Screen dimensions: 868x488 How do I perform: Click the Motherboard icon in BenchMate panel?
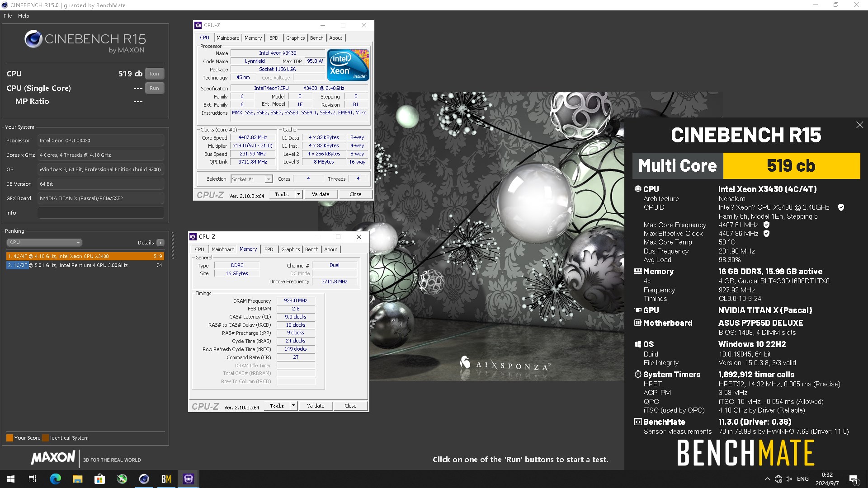(x=638, y=323)
